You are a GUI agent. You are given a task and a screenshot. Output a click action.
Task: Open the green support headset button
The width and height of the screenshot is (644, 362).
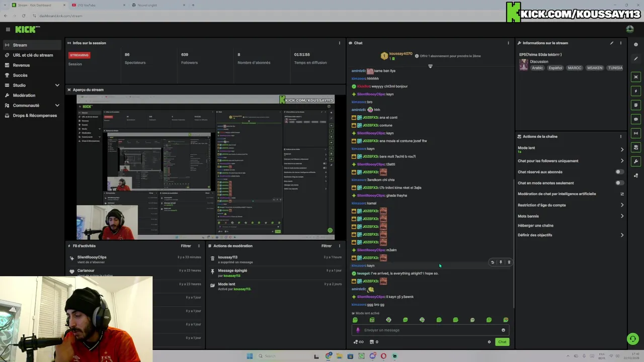pos(633,339)
